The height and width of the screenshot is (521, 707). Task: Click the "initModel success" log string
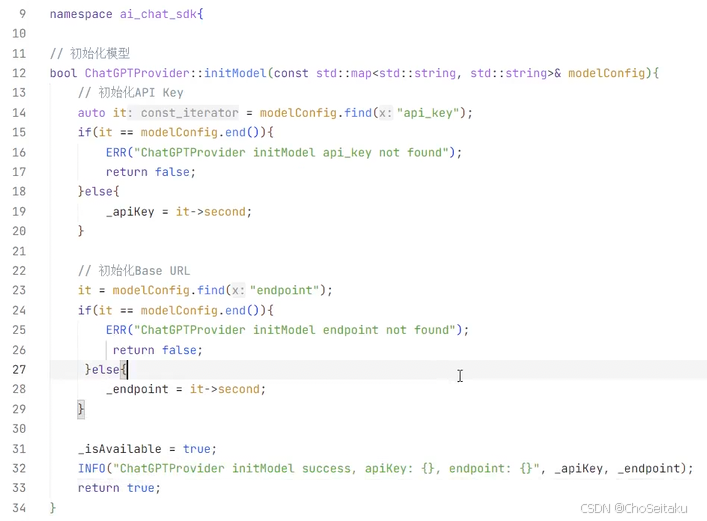pos(326,468)
